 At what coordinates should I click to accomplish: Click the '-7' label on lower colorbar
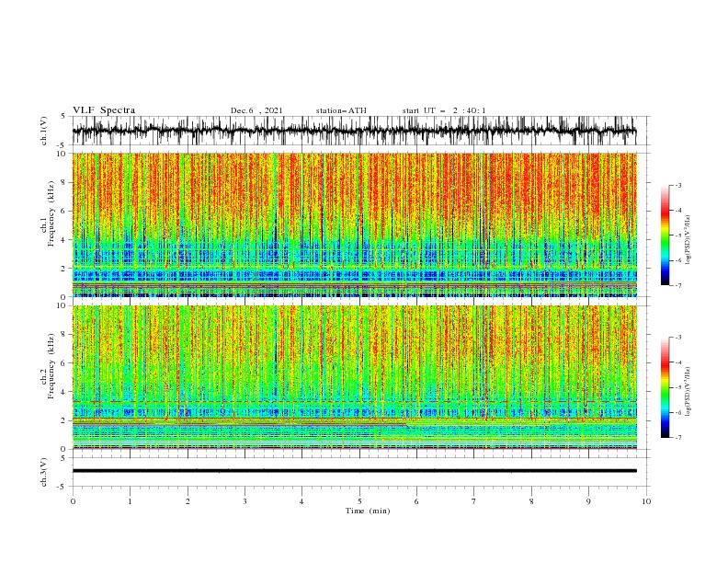677,438
